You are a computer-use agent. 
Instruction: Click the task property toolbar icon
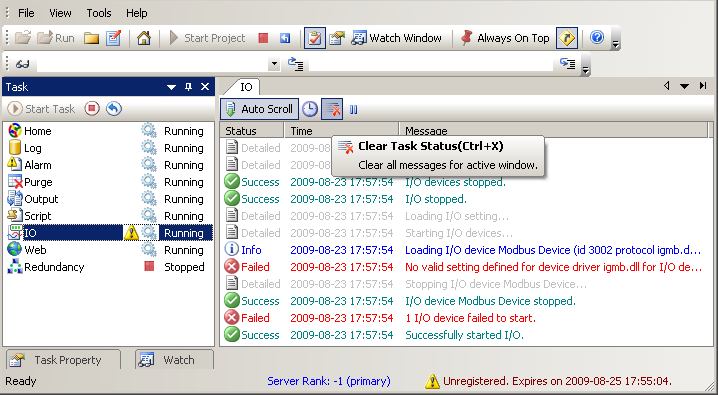337,38
